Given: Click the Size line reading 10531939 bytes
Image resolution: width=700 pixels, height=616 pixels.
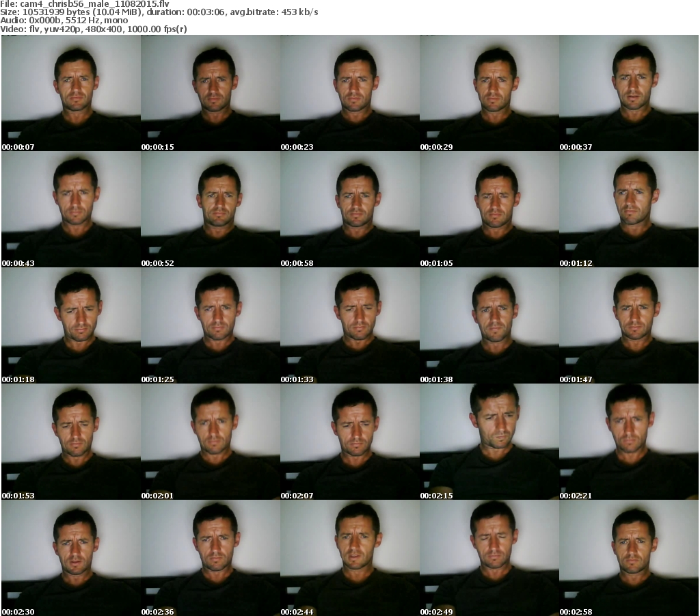Looking at the screenshot, I should [159, 12].
